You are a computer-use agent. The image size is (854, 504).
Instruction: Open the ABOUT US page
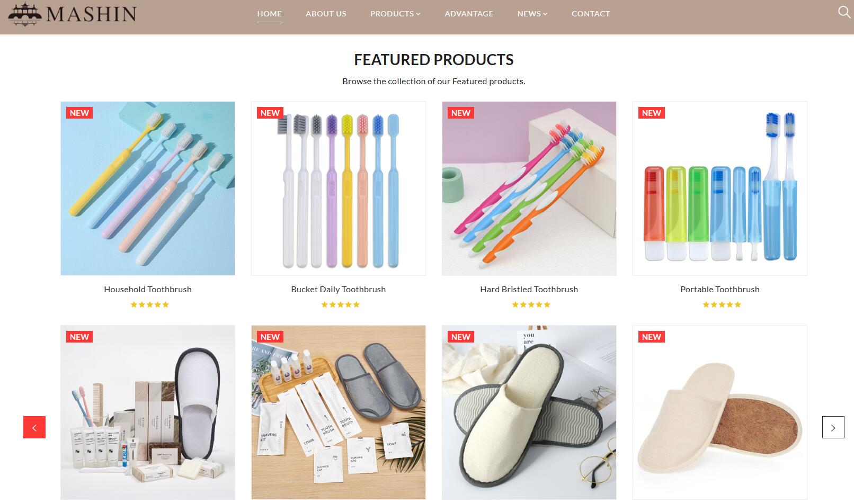326,14
